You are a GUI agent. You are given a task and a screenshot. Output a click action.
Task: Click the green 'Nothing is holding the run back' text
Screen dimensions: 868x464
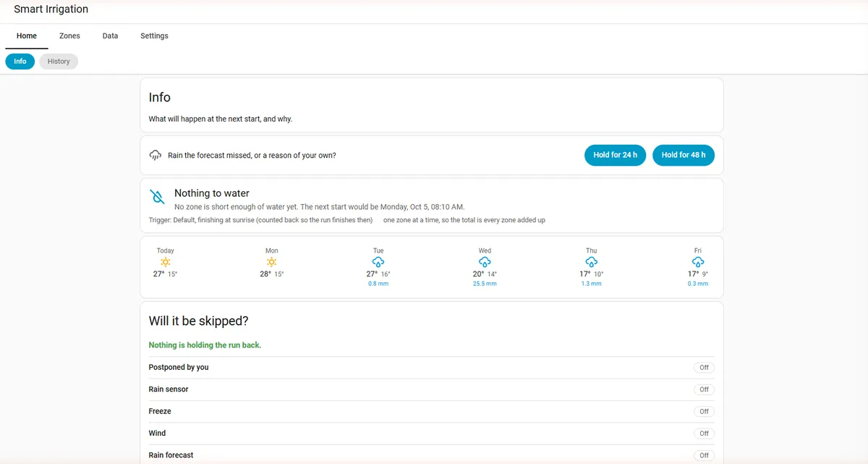pyautogui.click(x=205, y=345)
